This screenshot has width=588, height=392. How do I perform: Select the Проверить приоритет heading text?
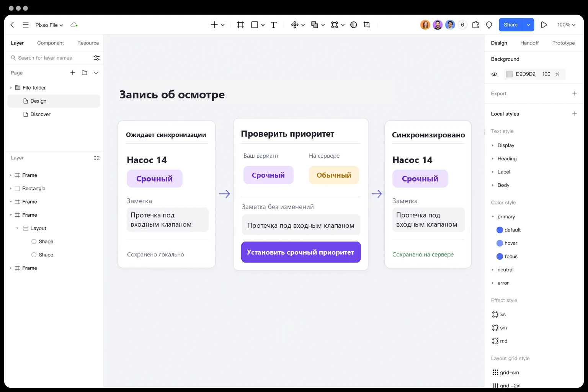coord(287,134)
